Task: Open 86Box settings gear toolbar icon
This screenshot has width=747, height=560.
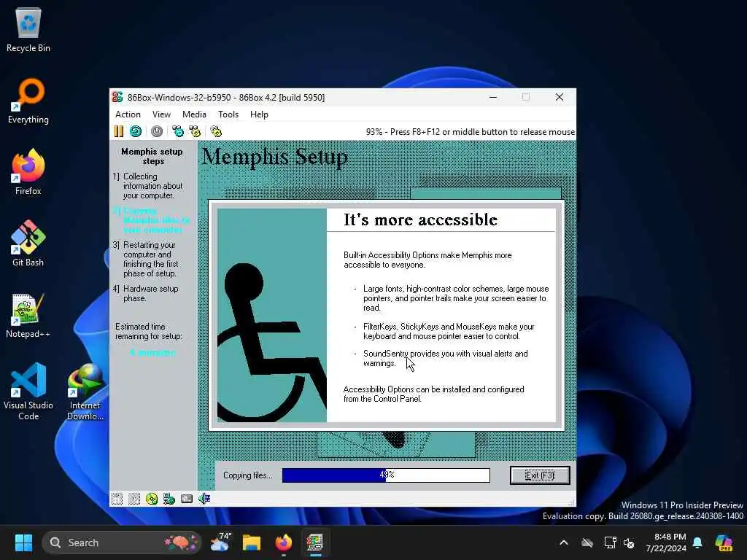Action: pyautogui.click(x=216, y=131)
